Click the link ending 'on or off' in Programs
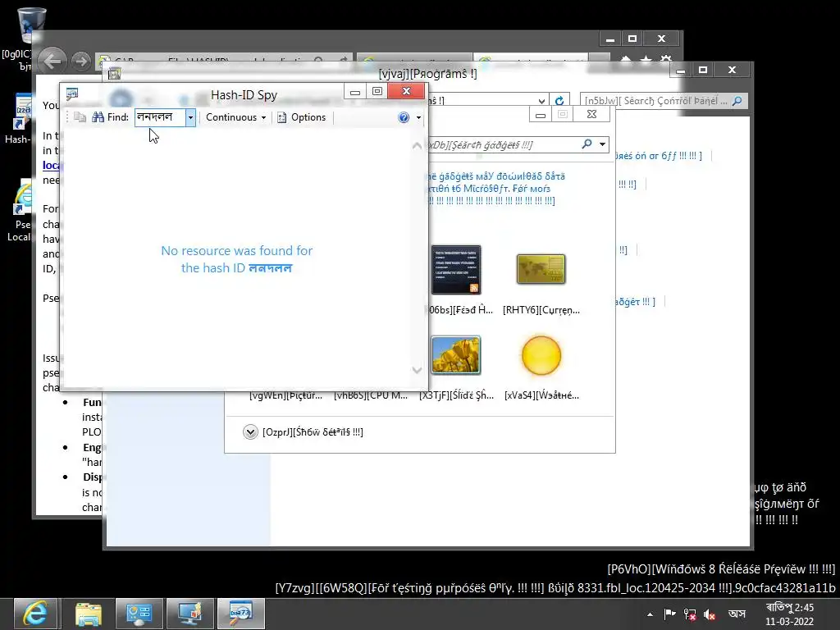This screenshot has width=840, height=630. 659,156
